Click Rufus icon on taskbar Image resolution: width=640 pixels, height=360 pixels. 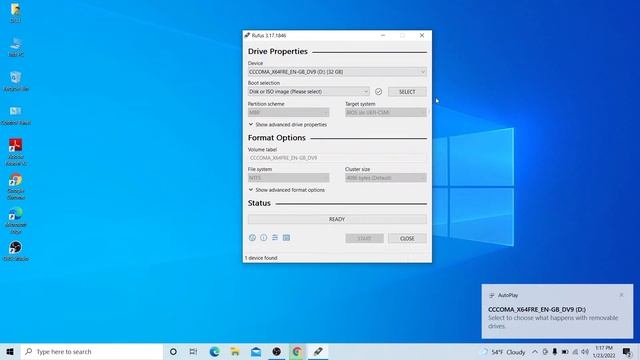tap(318, 351)
